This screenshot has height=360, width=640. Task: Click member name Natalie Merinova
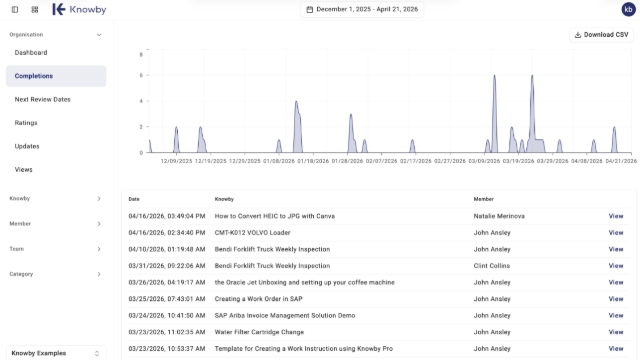499,216
